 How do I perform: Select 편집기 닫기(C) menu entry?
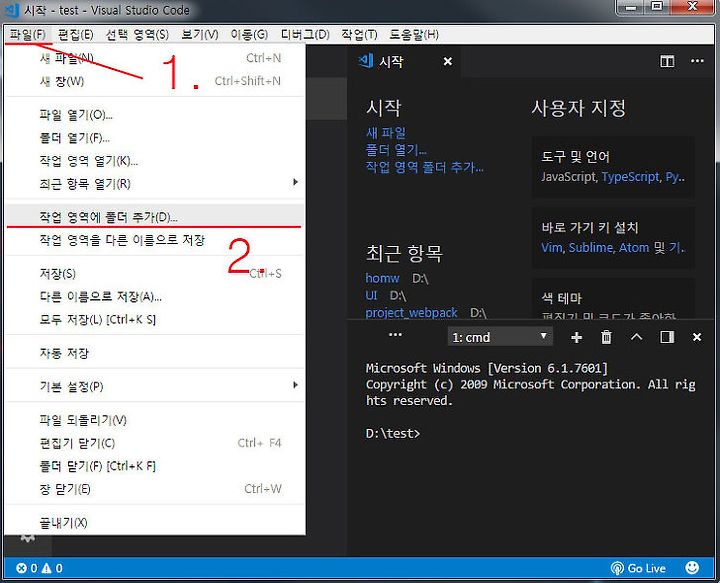coord(155,443)
